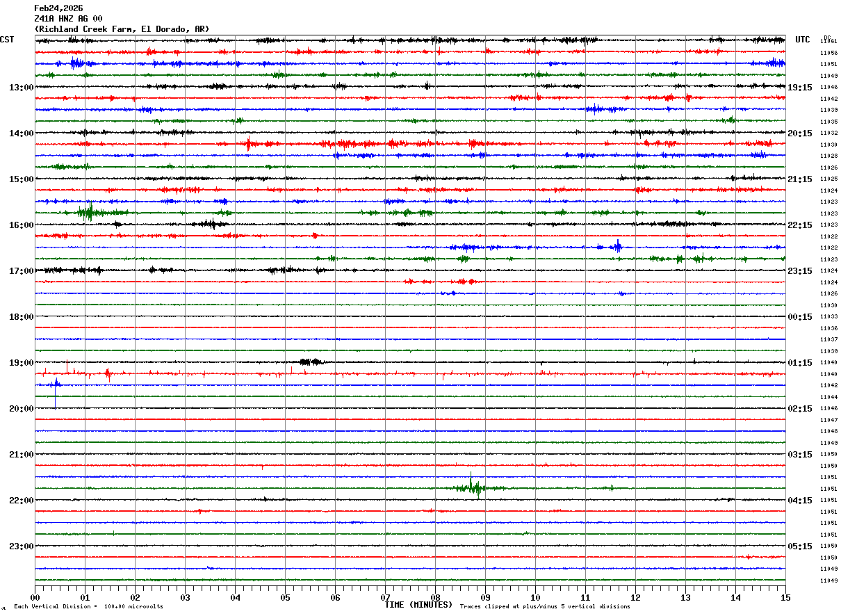Select the 13:00 CST time label
The height and width of the screenshot is (616, 841).
coord(22,88)
